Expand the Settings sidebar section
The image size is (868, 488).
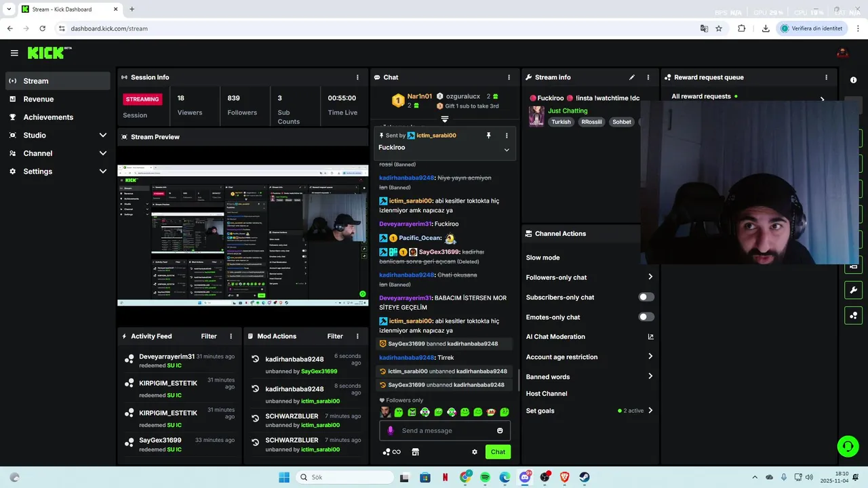[x=103, y=171]
